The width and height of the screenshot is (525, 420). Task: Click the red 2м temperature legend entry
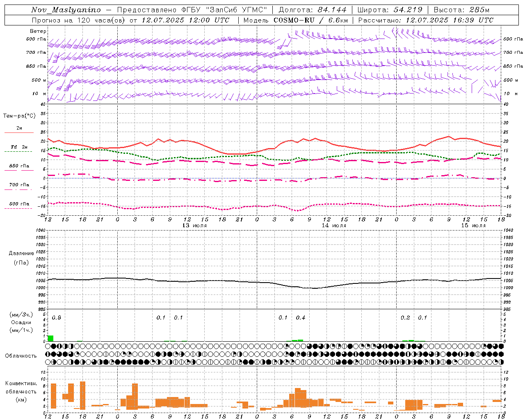pyautogui.click(x=19, y=130)
